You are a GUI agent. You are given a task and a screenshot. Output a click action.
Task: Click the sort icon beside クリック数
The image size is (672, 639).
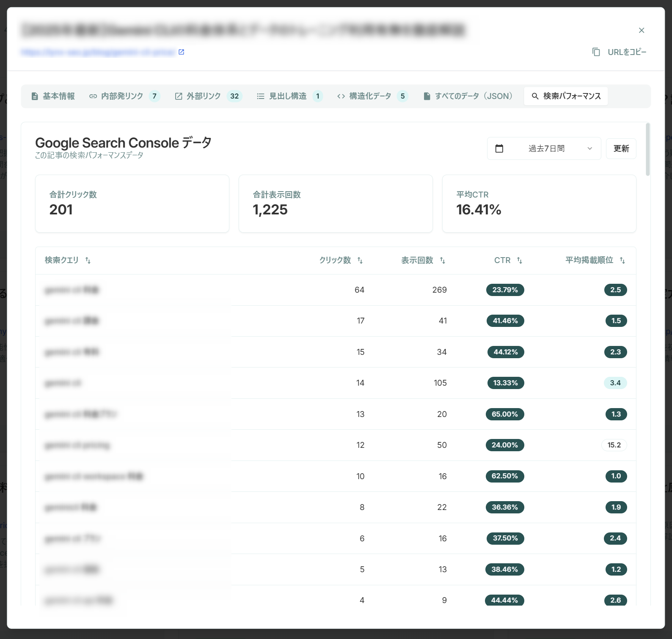click(360, 261)
